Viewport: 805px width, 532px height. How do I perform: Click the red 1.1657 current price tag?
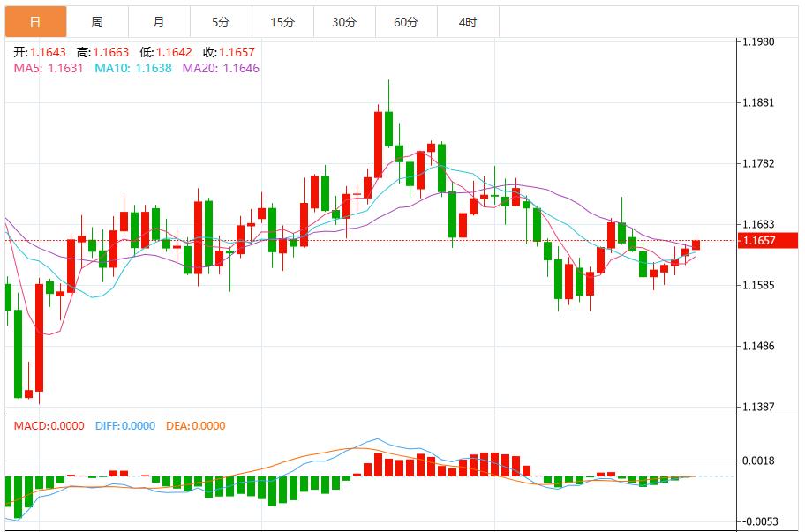767,238
